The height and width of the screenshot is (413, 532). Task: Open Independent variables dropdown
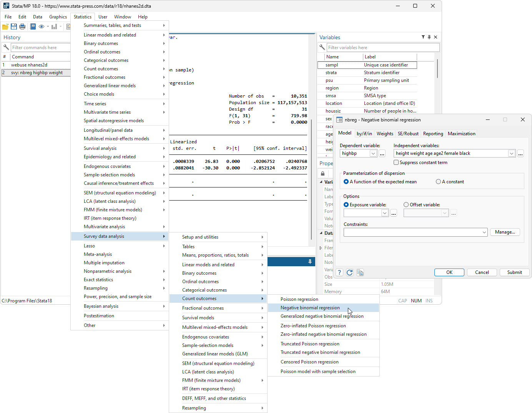511,153
